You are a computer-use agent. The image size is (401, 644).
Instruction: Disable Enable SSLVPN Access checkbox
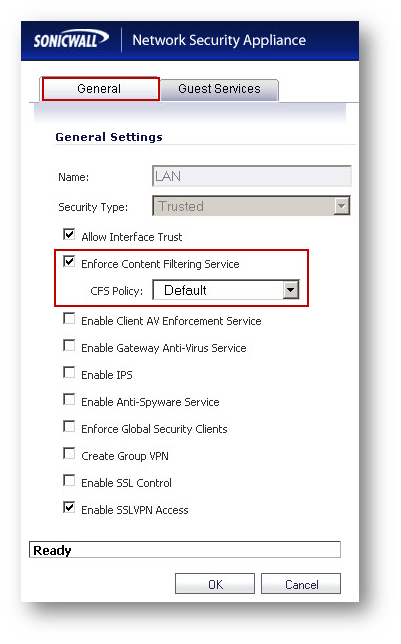click(x=69, y=508)
